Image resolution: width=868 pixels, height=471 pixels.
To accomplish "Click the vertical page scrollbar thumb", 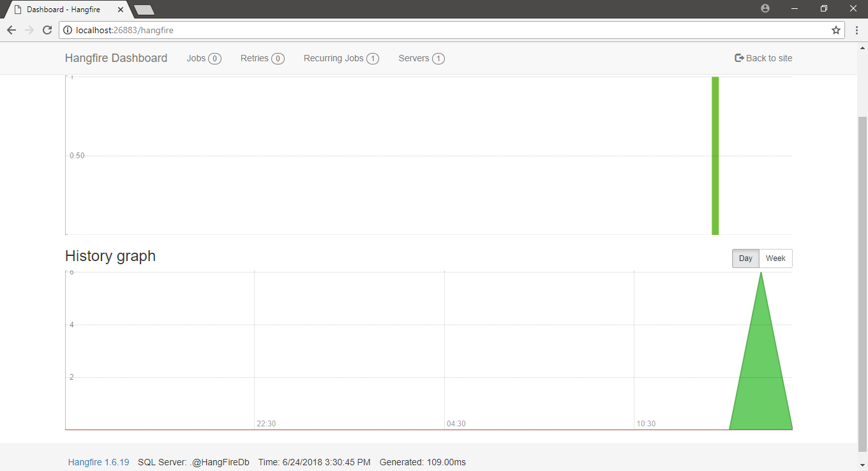I will tap(862, 284).
